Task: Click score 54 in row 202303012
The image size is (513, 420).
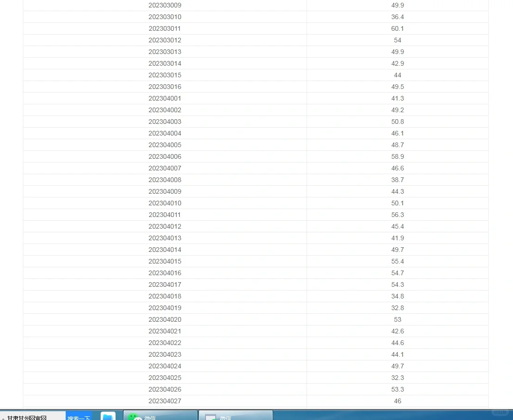Action: (397, 40)
